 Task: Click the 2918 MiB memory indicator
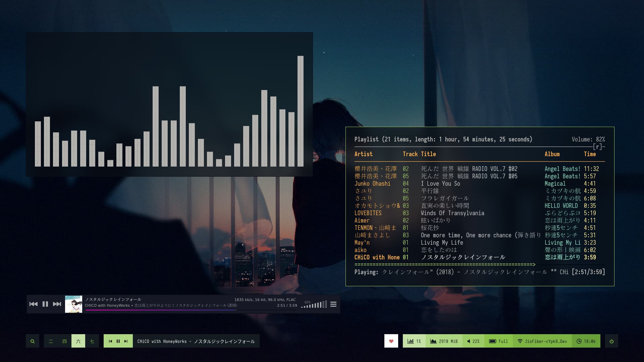444,341
